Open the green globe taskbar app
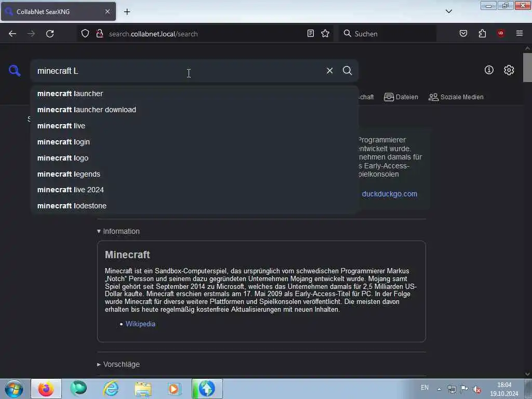The width and height of the screenshot is (532, 399). (78, 389)
